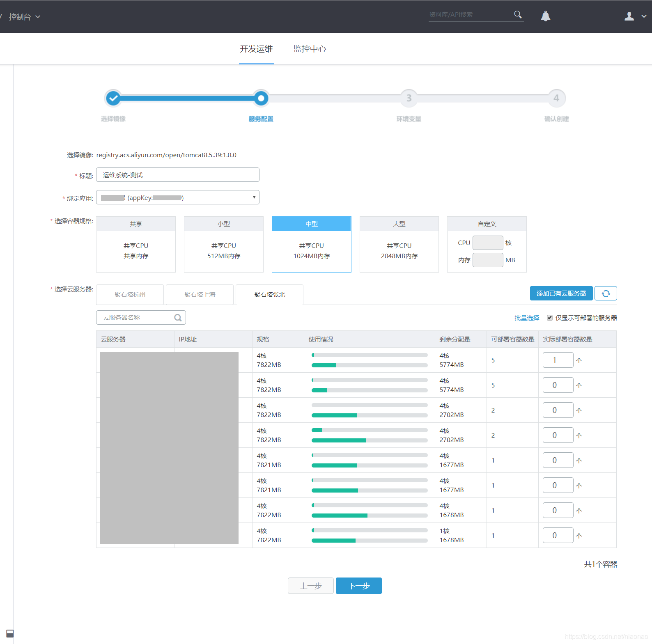
Task: Expand the 控制台 dropdown menu
Action: [x=25, y=17]
